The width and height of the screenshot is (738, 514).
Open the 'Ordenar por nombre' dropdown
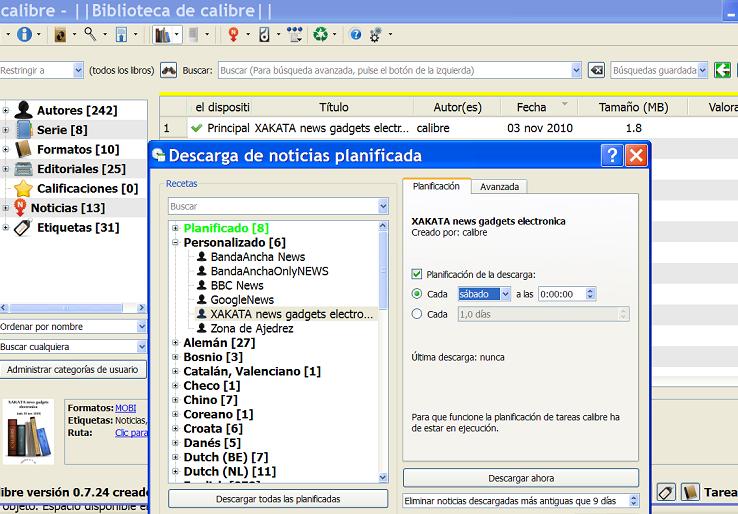(x=73, y=327)
